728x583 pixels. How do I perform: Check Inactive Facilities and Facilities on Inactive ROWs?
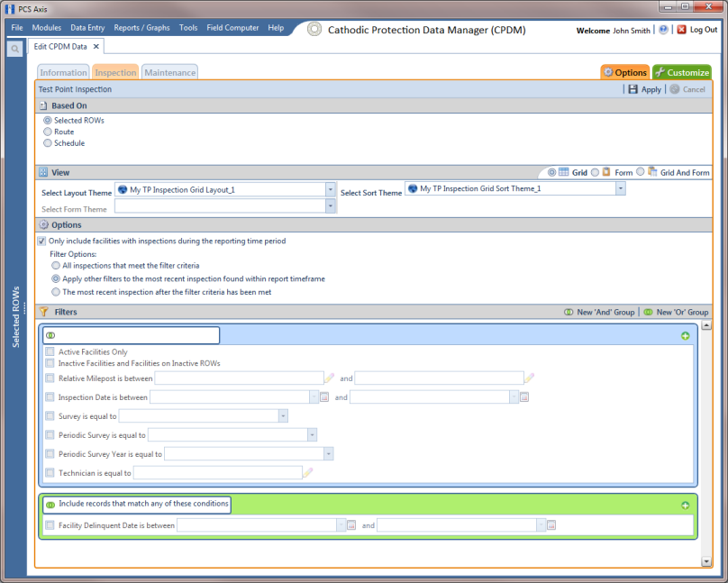point(50,363)
